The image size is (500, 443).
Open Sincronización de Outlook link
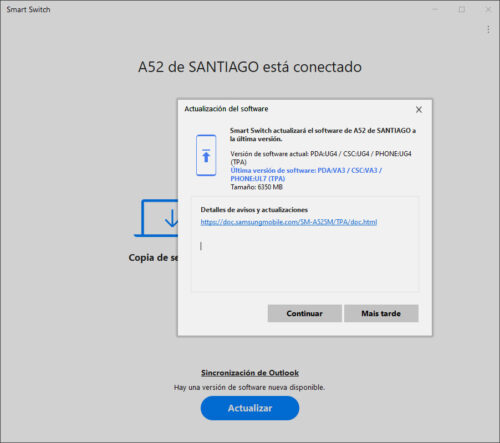pyautogui.click(x=250, y=373)
